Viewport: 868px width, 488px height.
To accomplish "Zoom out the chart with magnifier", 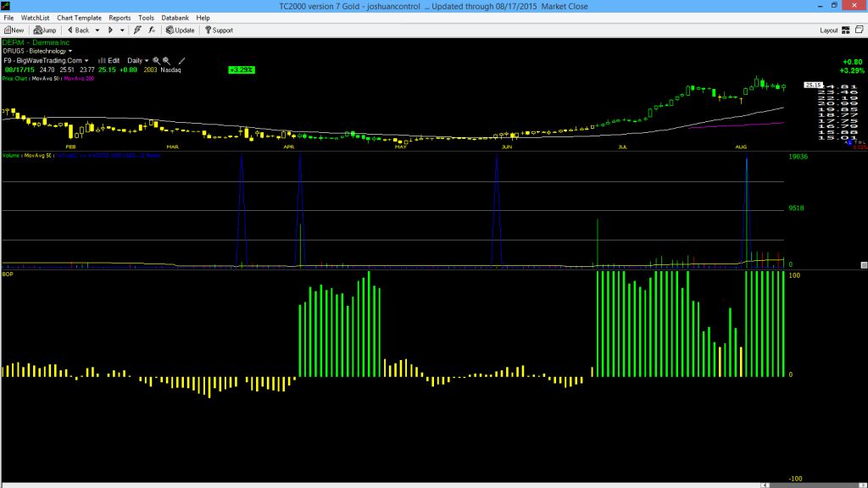I will (167, 61).
